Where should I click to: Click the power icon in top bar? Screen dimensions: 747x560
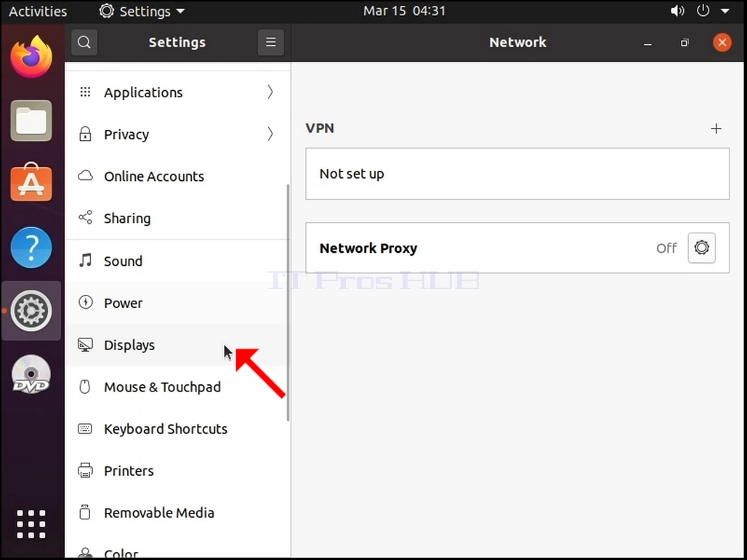coord(703,10)
